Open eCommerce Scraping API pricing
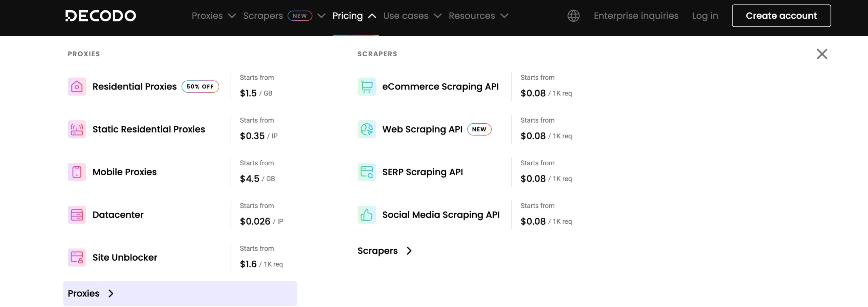868x307 pixels. [x=440, y=86]
